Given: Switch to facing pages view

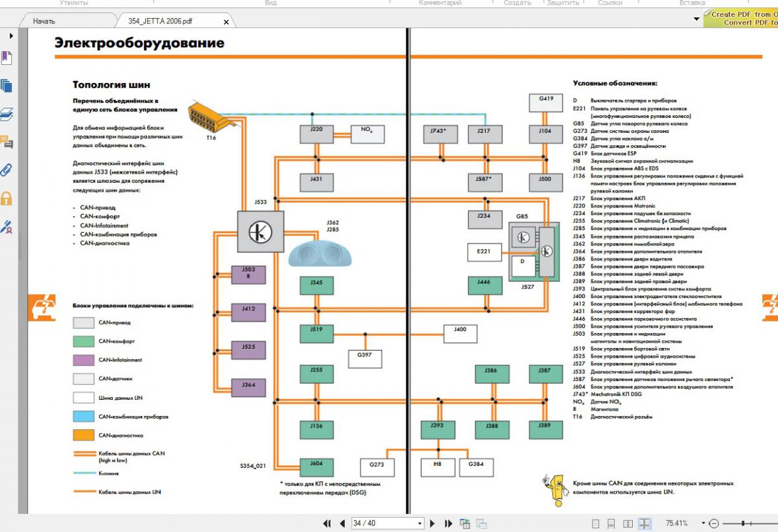Looking at the screenshot, I should tap(628, 524).
